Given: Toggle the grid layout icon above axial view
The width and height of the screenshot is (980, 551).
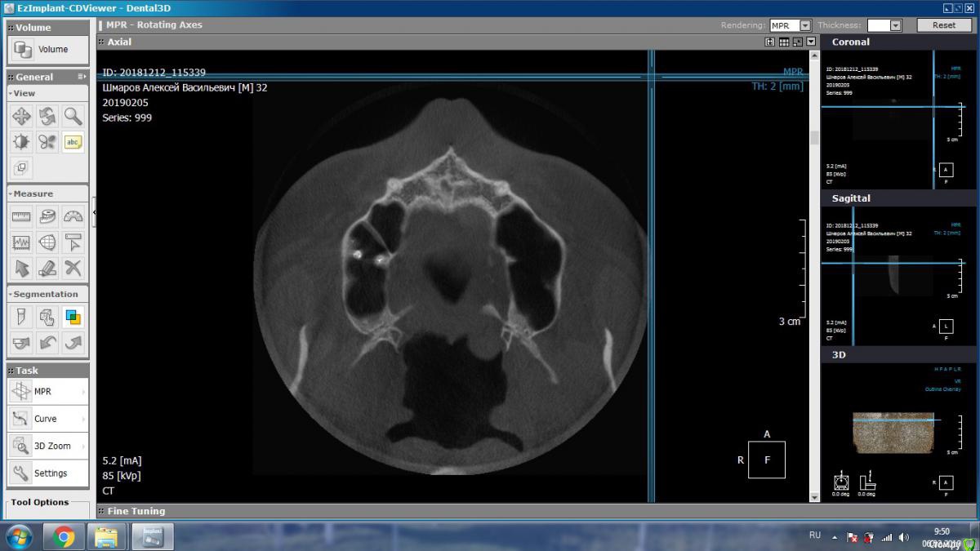Looking at the screenshot, I should (783, 42).
